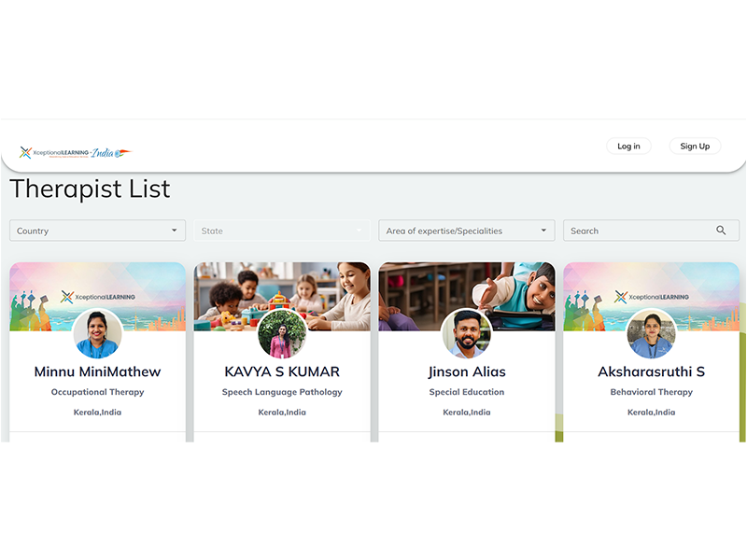This screenshot has width=747, height=560.
Task: Select the Jinson Alias name
Action: pyautogui.click(x=466, y=371)
